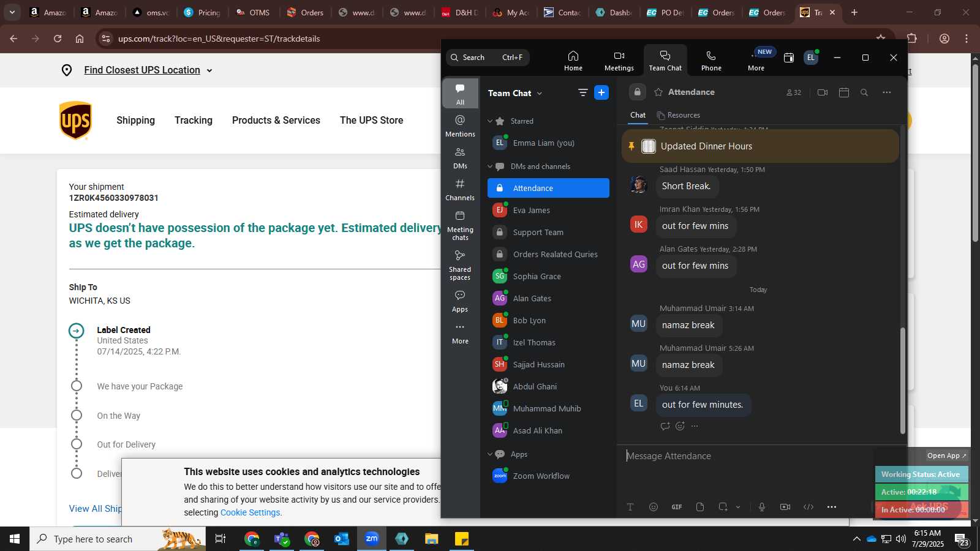Open The UPS Store menu

pyautogui.click(x=372, y=121)
